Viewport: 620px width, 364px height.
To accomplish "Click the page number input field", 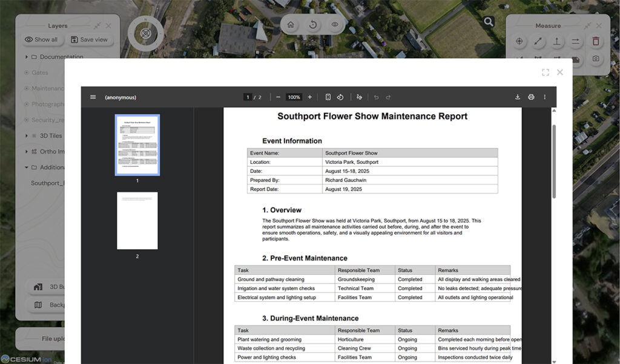I will click(x=248, y=97).
